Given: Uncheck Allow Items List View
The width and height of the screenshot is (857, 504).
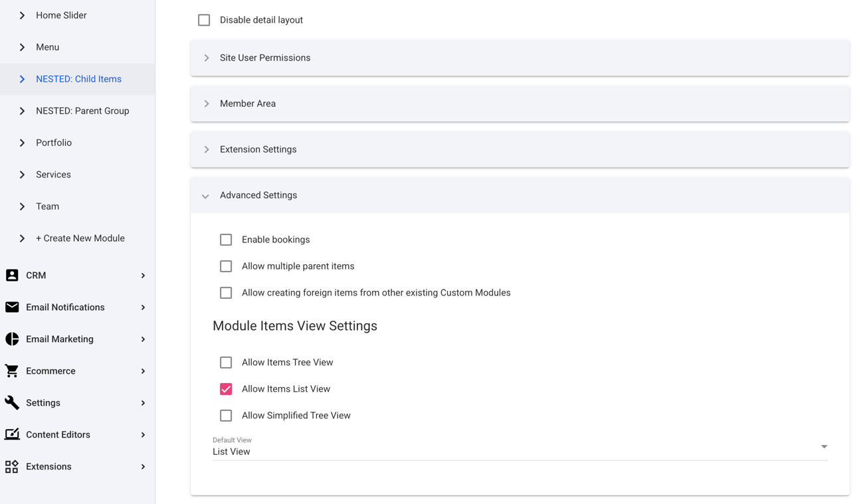Looking at the screenshot, I should tap(226, 388).
